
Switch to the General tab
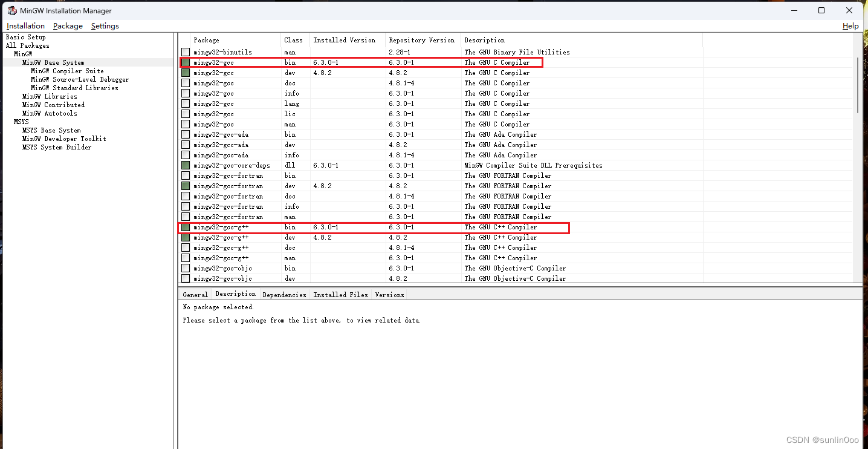click(195, 295)
